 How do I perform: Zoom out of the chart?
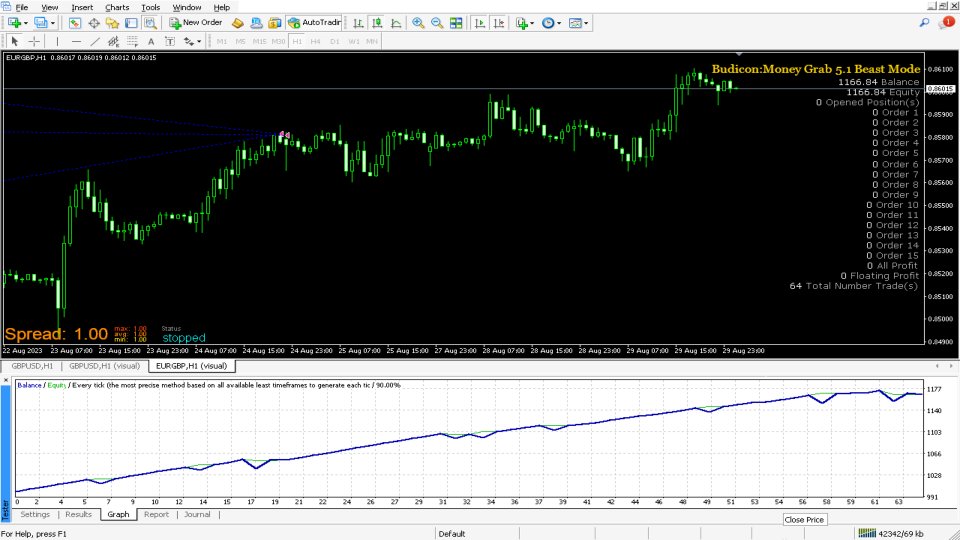point(437,23)
